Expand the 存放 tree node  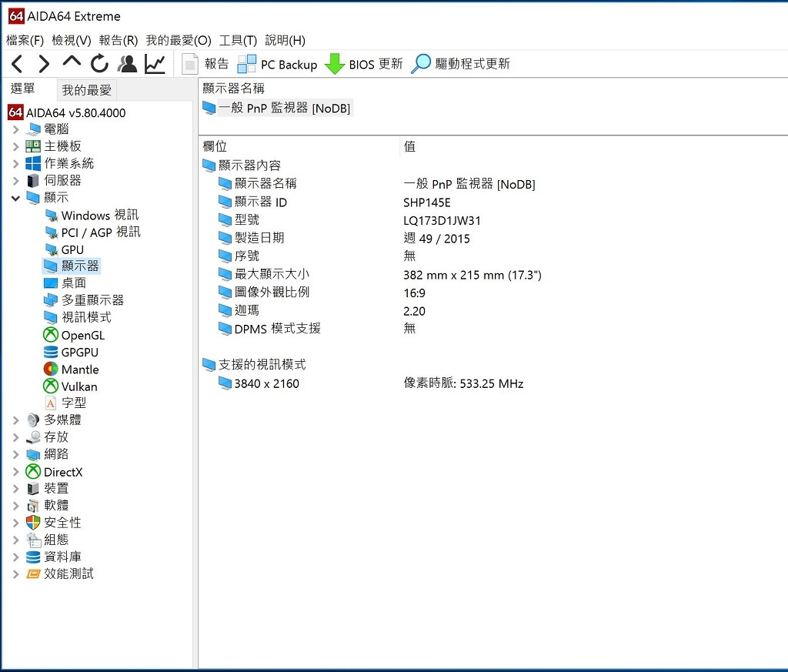pyautogui.click(x=15, y=437)
